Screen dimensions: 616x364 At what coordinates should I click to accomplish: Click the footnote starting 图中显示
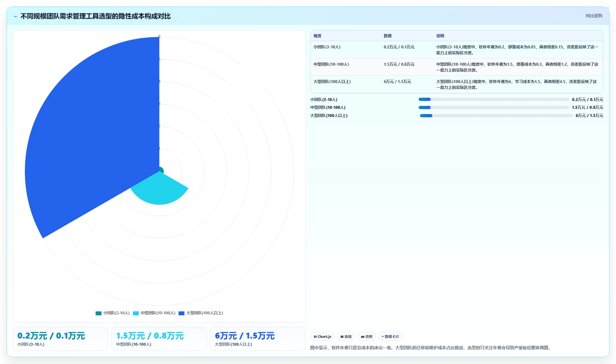[x=431, y=348]
